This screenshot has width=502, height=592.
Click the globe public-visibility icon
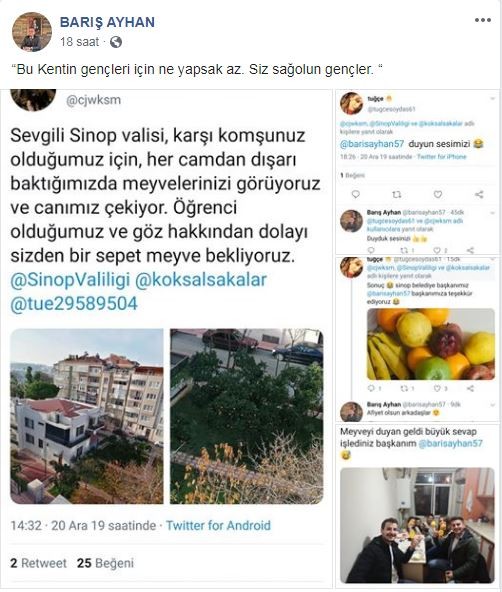(x=115, y=42)
